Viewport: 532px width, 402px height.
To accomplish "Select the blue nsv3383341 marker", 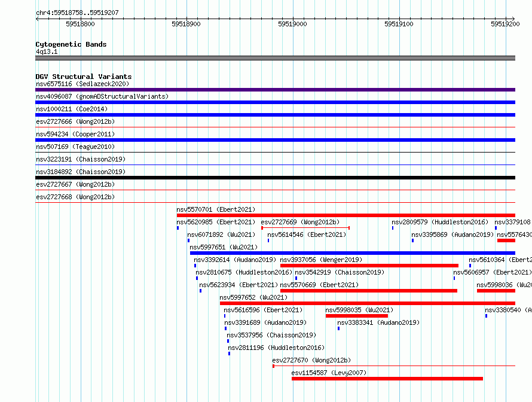I will tap(338, 328).
